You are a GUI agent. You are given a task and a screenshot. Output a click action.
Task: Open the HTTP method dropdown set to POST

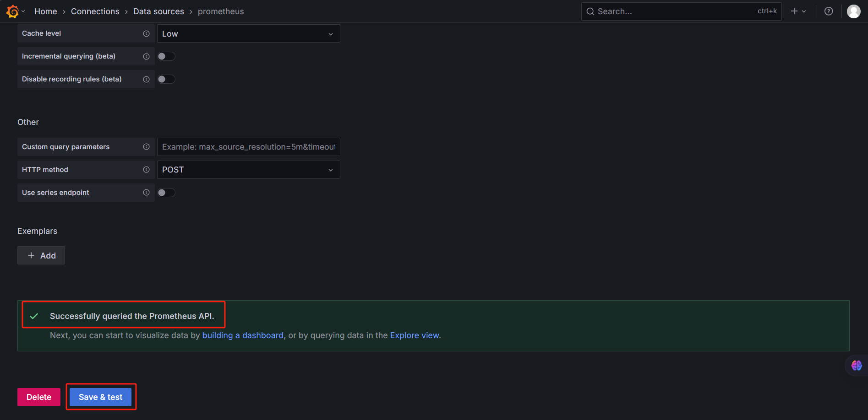(x=249, y=170)
